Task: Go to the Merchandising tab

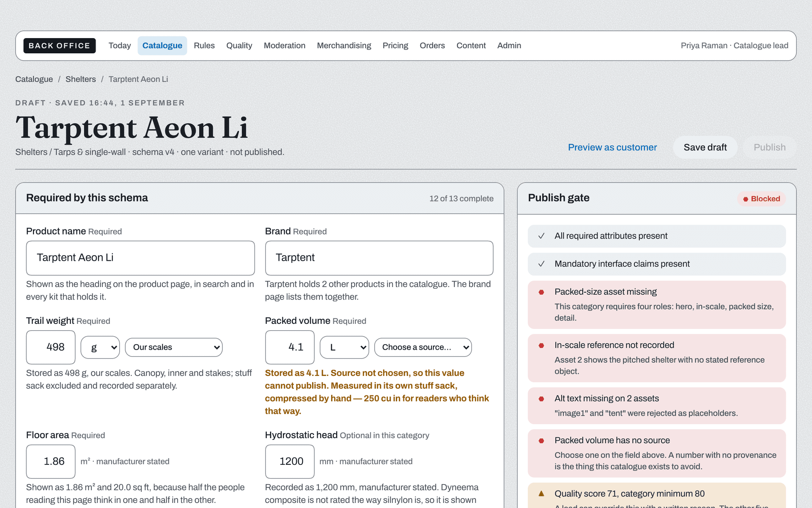Action: [344, 46]
